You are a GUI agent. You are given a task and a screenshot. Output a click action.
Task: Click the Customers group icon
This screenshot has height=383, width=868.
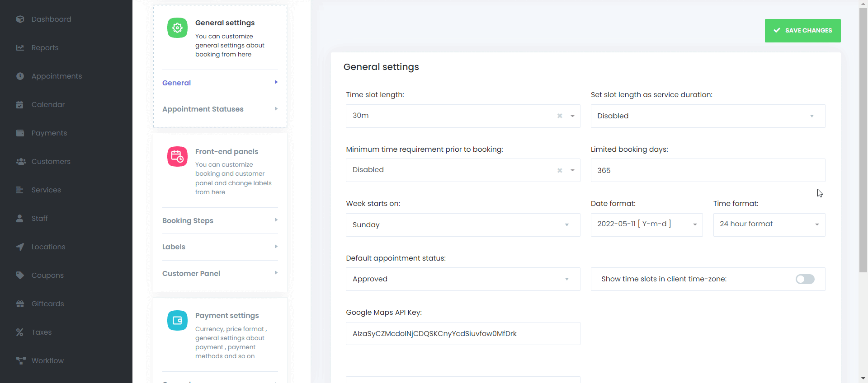click(21, 161)
